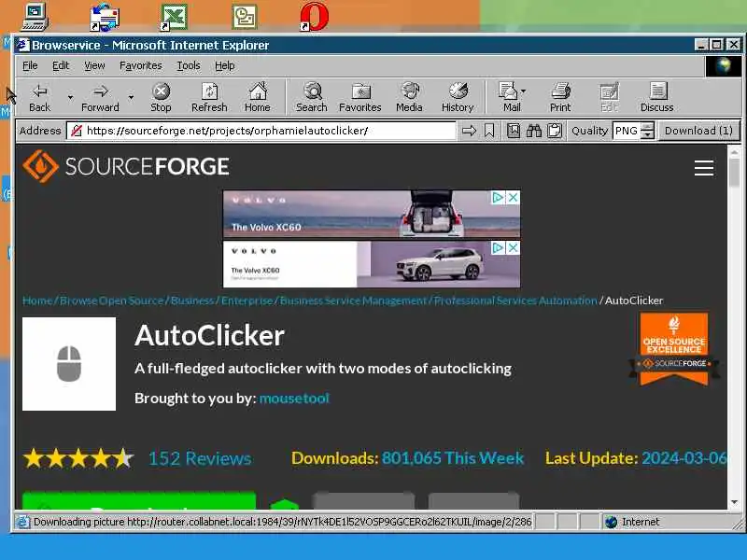The image size is (747, 560).
Task: Click the SourceForge logo
Action: click(126, 166)
